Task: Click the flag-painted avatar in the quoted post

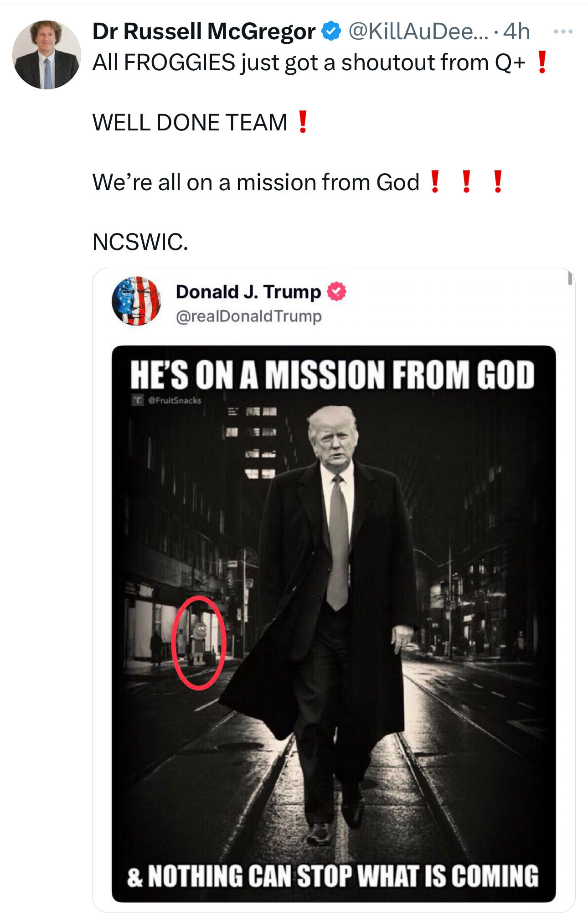Action: click(x=136, y=301)
